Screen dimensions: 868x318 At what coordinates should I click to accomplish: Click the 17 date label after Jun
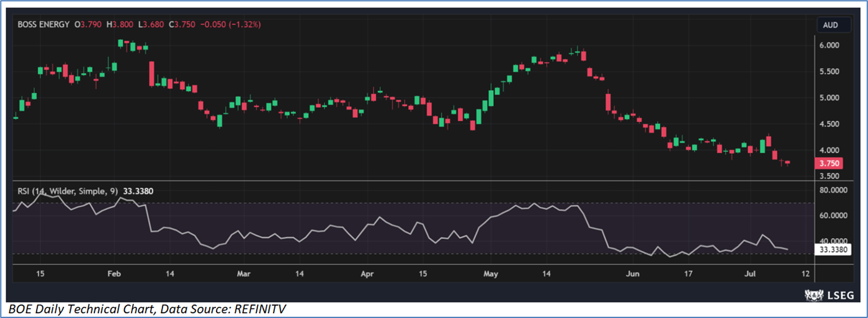click(689, 273)
